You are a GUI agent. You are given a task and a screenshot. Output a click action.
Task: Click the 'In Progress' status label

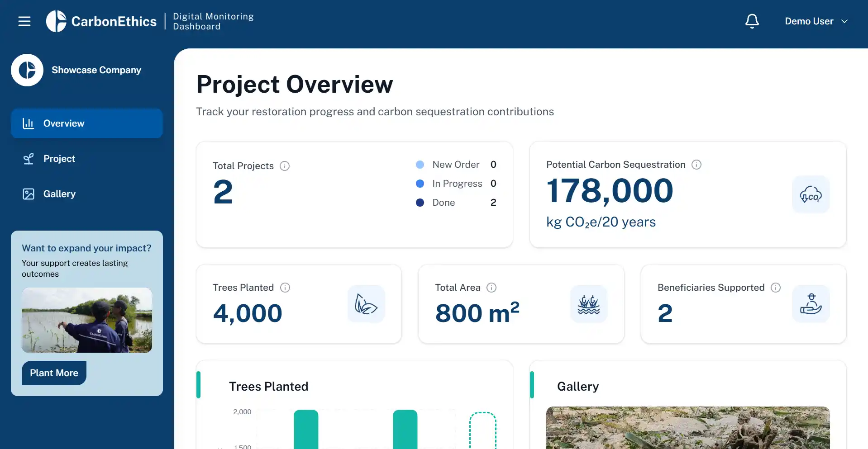coord(457,184)
